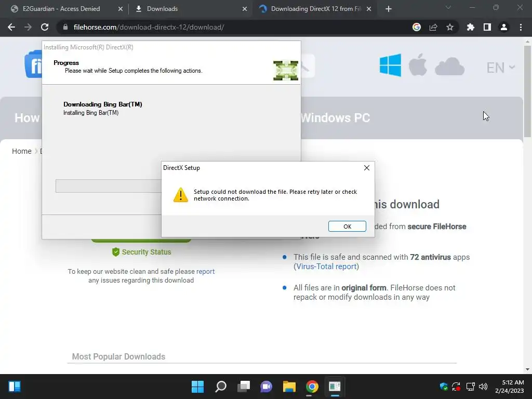The image size is (532, 399).
Task: Click the address bar URL field
Action: tap(234, 27)
